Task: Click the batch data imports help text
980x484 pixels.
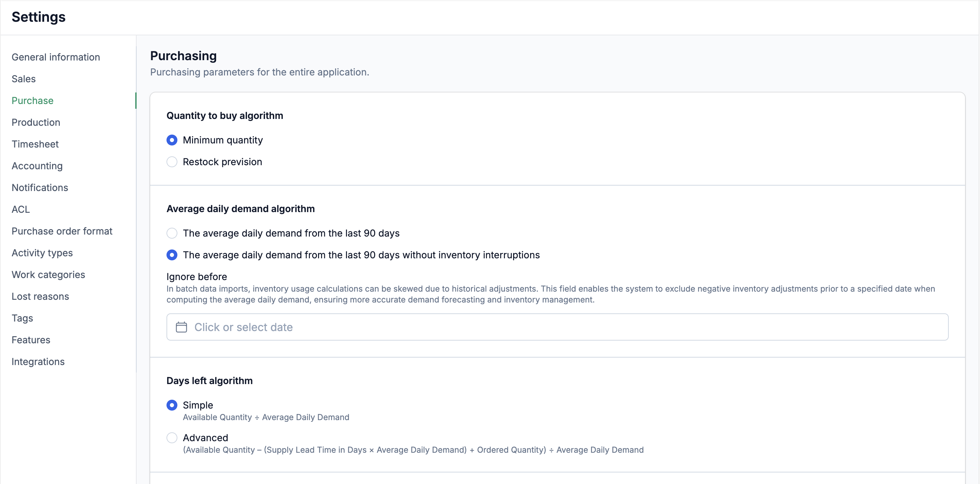Action: coord(550,294)
